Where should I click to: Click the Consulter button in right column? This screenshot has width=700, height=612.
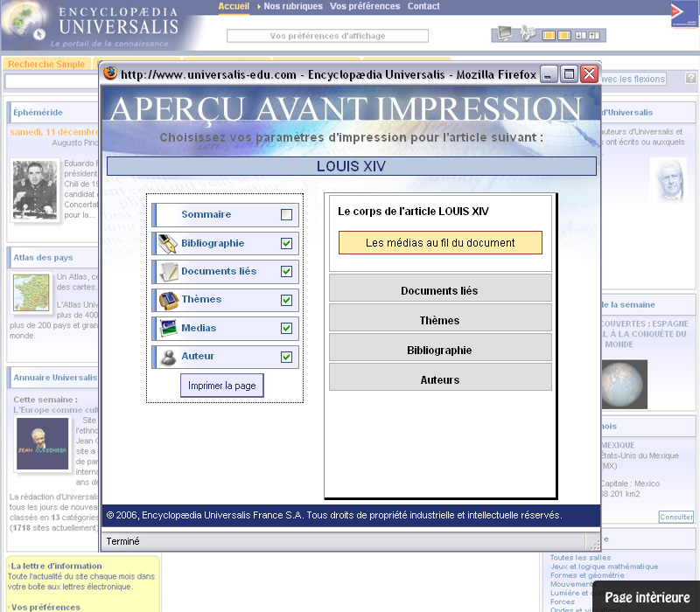point(675,517)
